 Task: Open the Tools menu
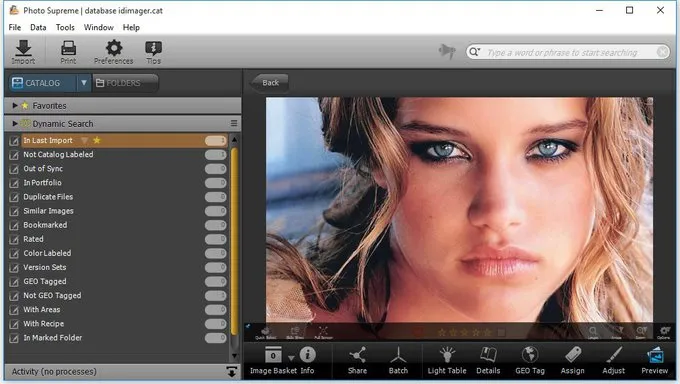click(65, 27)
